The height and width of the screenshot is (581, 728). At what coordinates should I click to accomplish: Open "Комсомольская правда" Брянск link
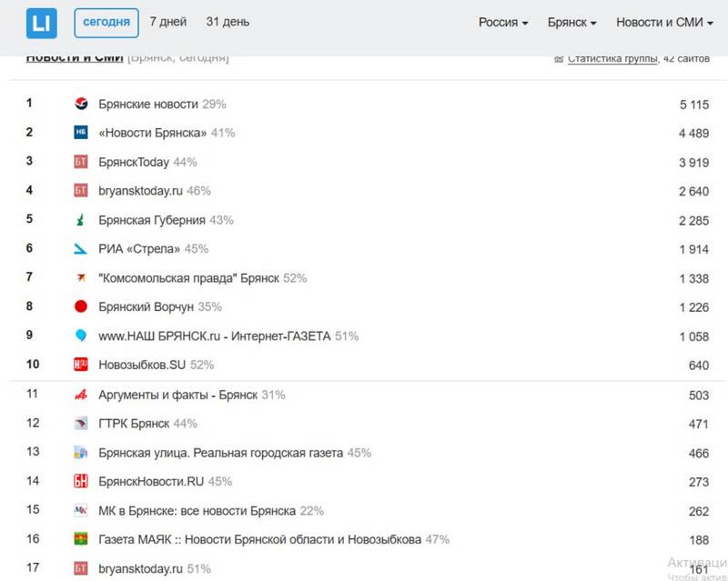pos(188,278)
